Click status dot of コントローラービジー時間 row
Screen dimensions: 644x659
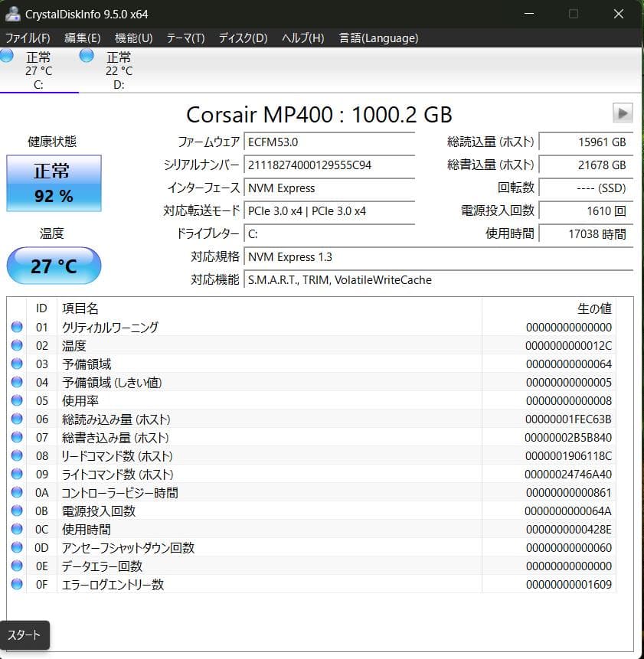[17, 492]
